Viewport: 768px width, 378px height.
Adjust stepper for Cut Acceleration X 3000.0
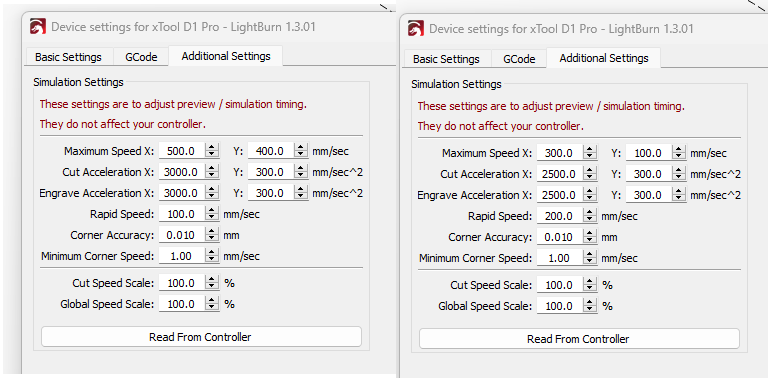pyautogui.click(x=212, y=172)
